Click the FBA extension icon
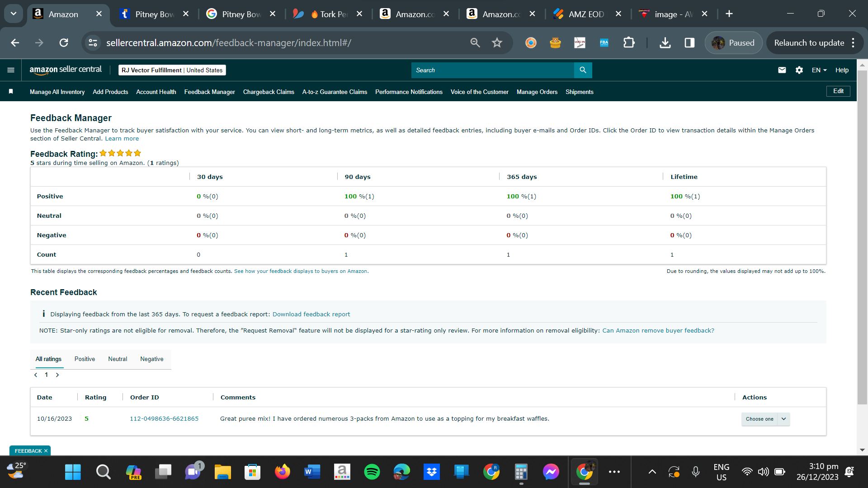This screenshot has height=488, width=868. 604,43
